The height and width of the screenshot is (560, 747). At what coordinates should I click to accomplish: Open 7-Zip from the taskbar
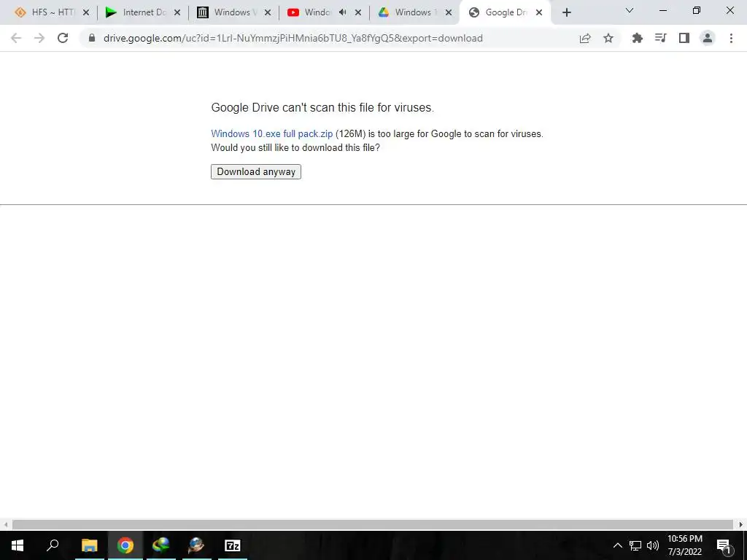(233, 545)
